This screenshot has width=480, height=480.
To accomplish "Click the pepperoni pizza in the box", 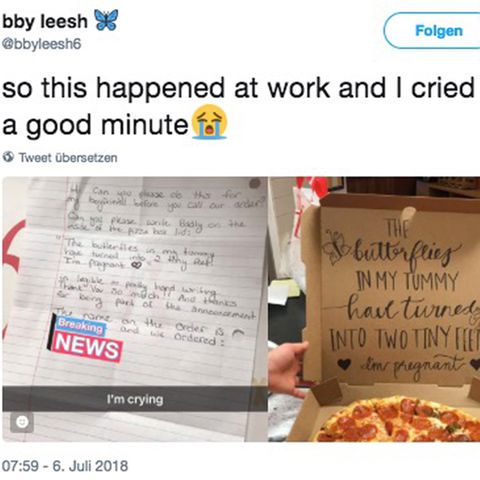I will coord(398,419).
